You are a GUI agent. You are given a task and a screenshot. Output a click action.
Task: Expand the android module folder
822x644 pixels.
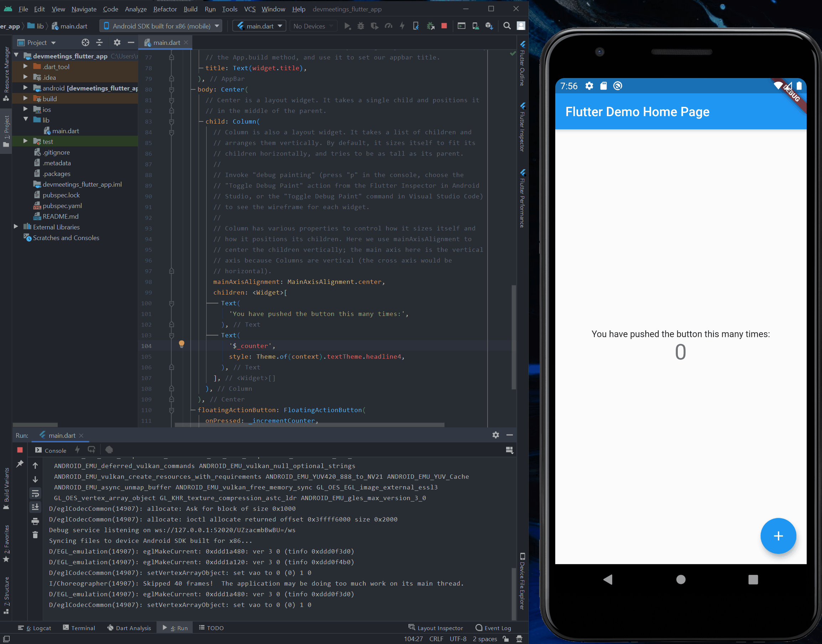pos(25,88)
